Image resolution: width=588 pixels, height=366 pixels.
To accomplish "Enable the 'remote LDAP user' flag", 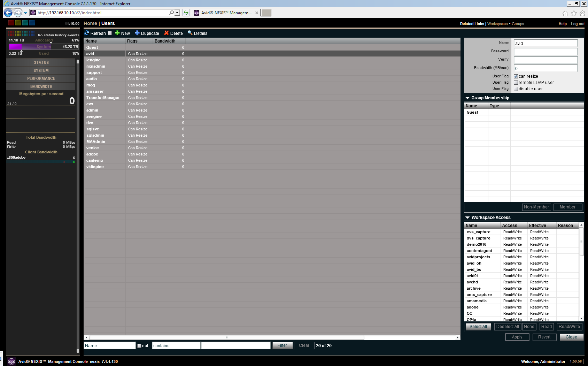I will [x=516, y=83].
